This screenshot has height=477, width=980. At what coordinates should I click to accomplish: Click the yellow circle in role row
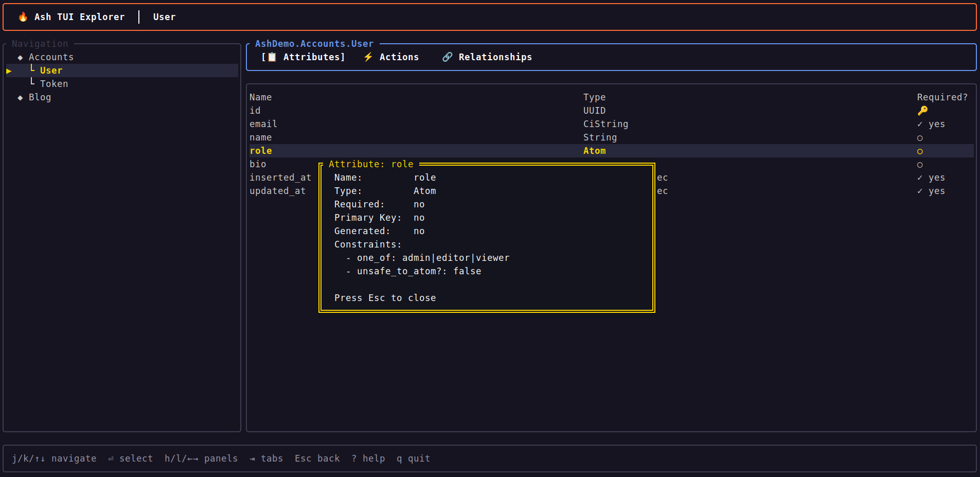tap(920, 151)
